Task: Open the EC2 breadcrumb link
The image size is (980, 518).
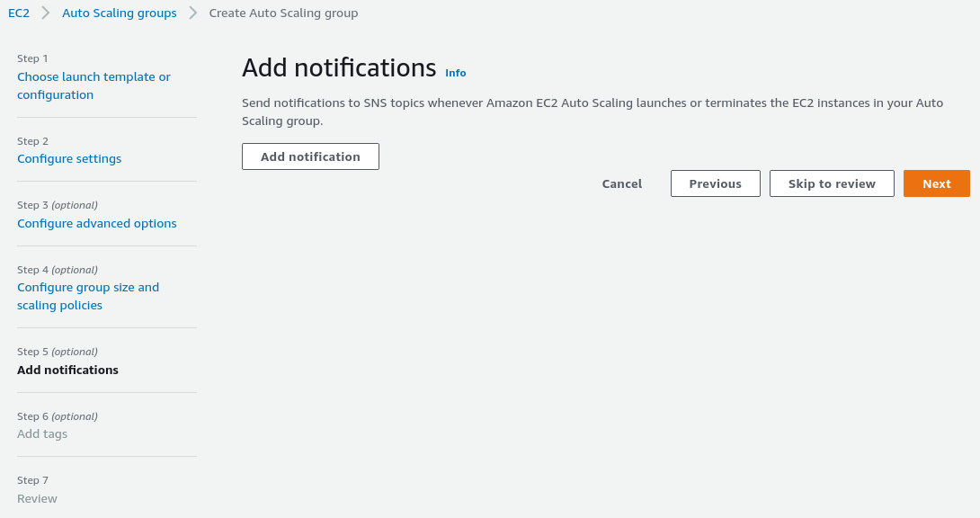Action: (x=19, y=13)
